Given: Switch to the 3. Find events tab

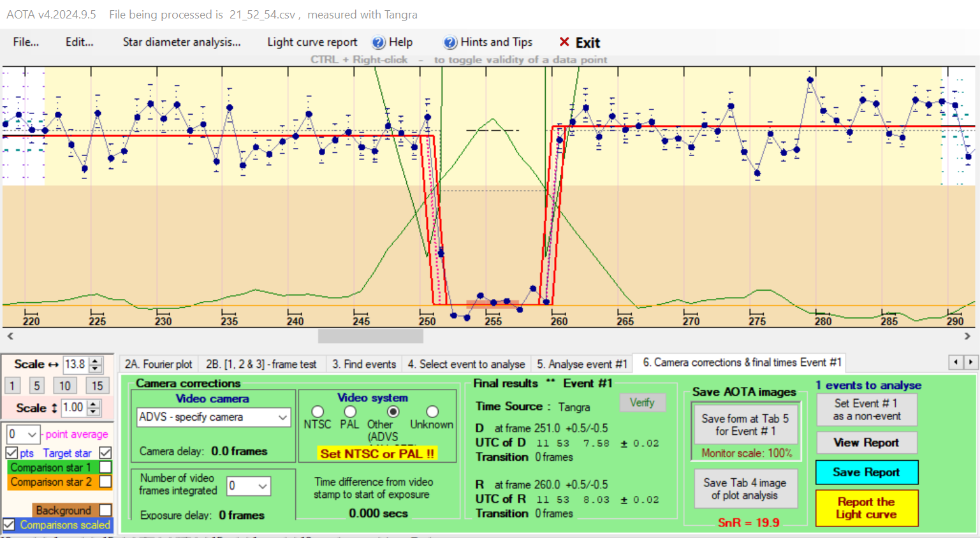Looking at the screenshot, I should click(364, 364).
